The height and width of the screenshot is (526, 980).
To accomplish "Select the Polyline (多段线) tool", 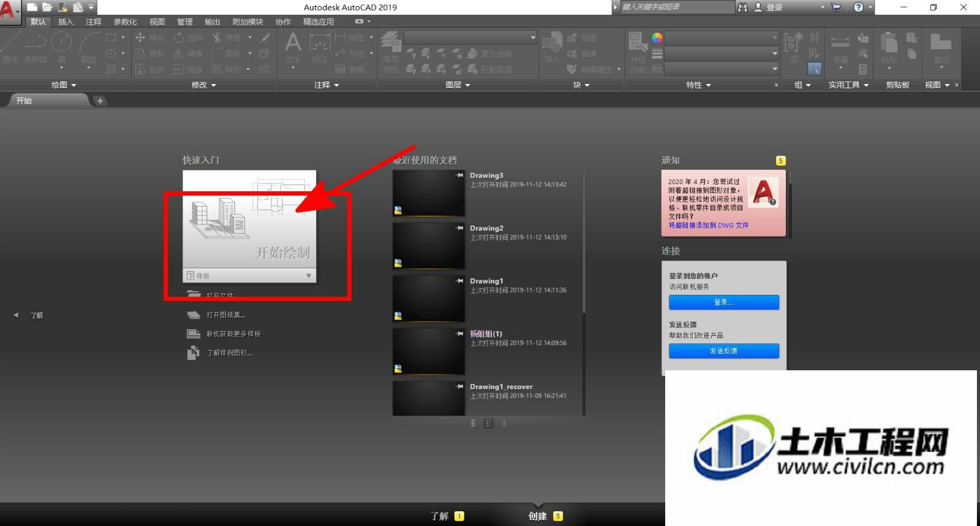I will (x=35, y=48).
